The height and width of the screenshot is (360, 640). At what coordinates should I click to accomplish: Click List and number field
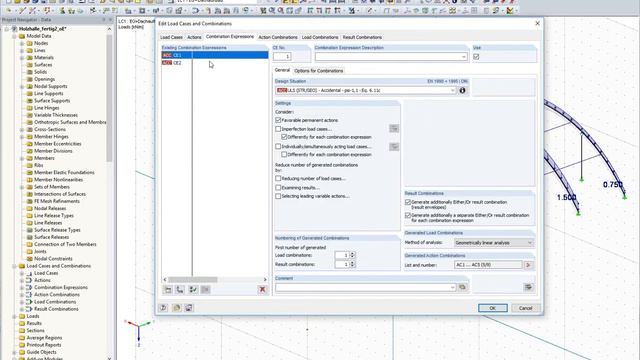[488, 265]
